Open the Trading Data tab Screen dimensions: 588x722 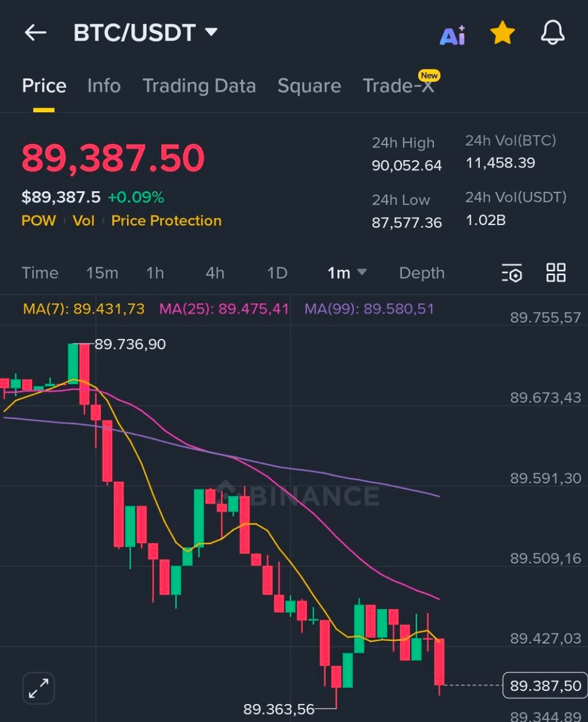click(199, 86)
